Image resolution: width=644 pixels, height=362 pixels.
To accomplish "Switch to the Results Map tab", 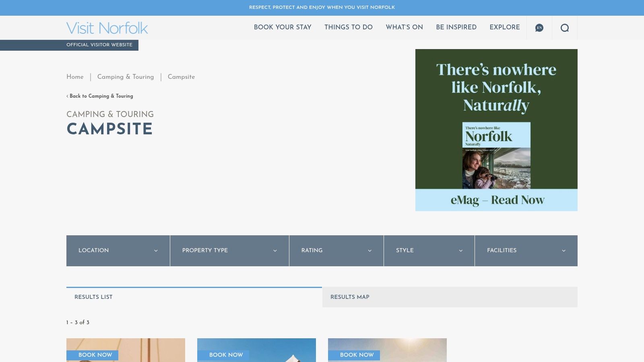I will pos(349,297).
